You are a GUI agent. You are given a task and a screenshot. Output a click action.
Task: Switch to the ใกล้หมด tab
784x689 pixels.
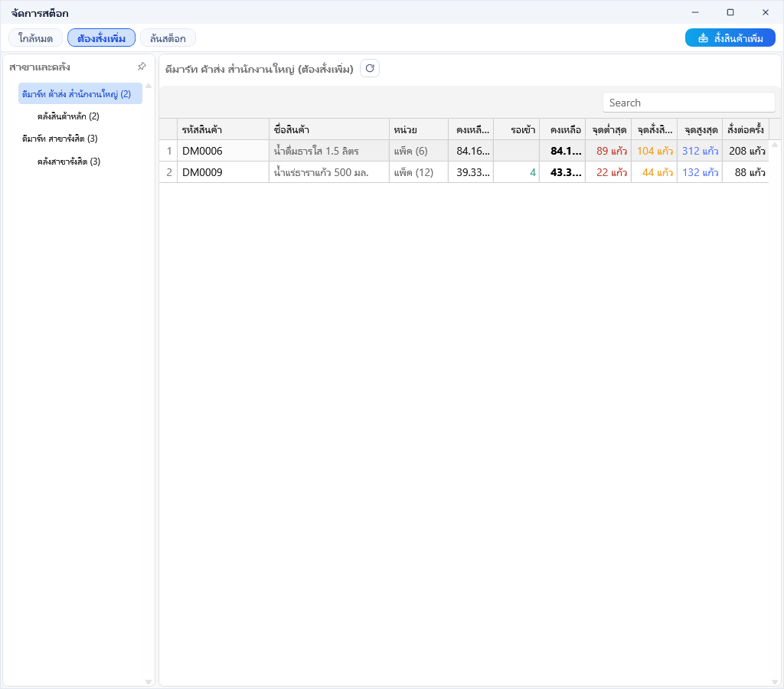pyautogui.click(x=35, y=38)
